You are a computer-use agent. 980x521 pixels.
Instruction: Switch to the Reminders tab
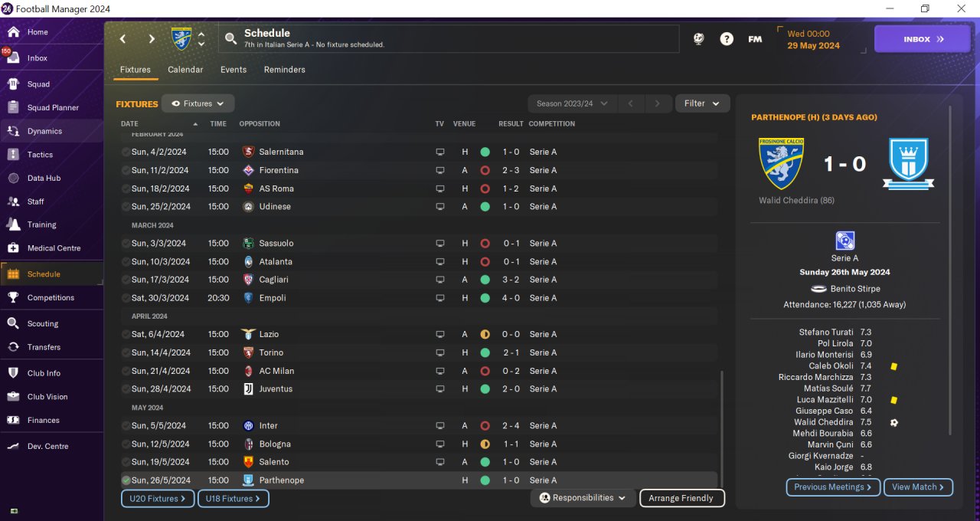point(285,70)
